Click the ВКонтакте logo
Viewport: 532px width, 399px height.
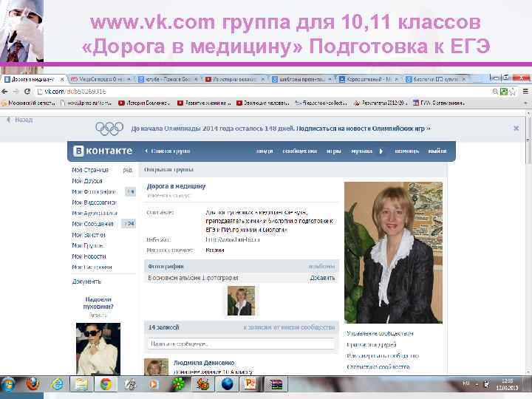tap(103, 151)
